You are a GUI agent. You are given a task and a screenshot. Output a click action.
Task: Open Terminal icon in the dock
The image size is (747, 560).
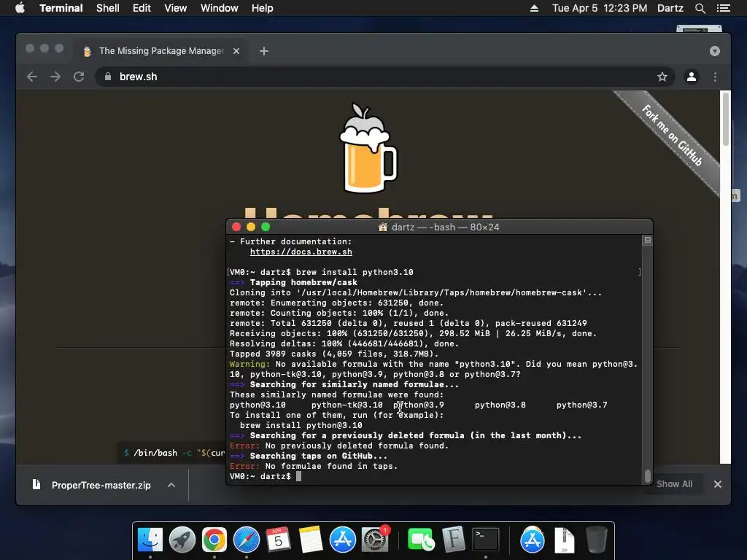pyautogui.click(x=485, y=540)
